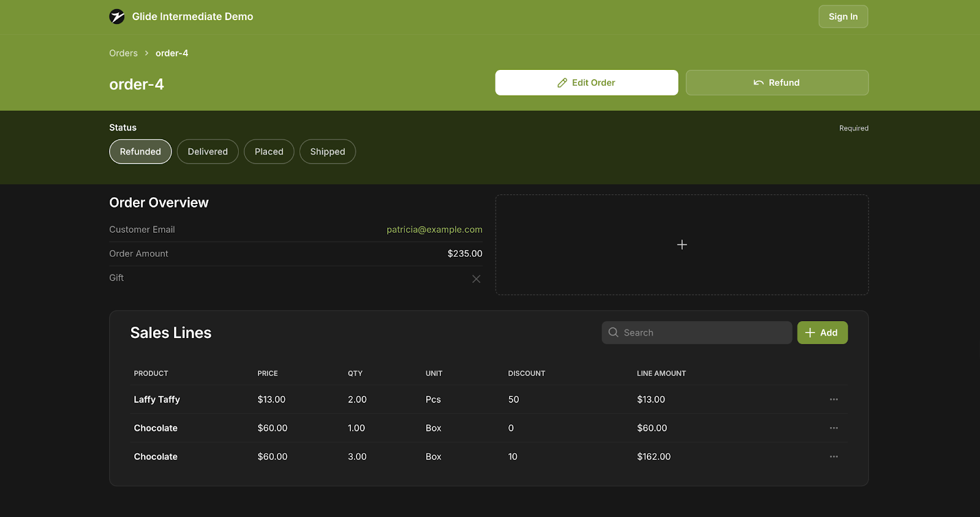
Task: Set status to Delivered
Action: [x=208, y=152]
